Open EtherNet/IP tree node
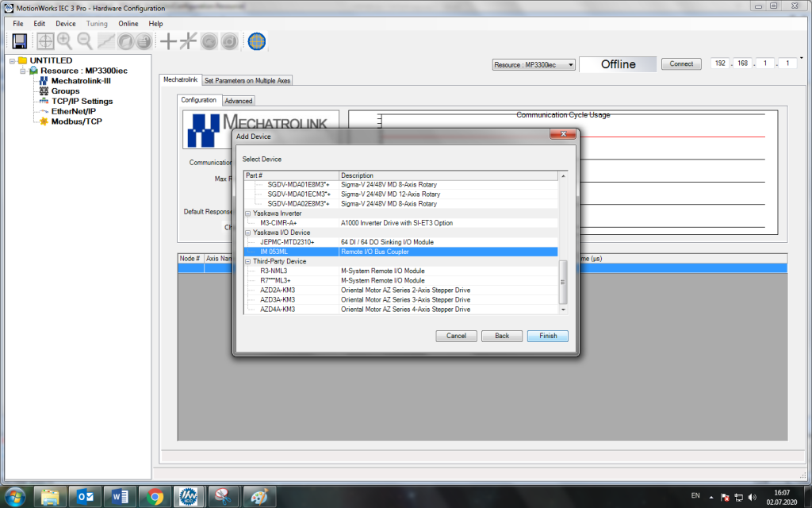Viewport: 812px width, 508px height. (73, 111)
